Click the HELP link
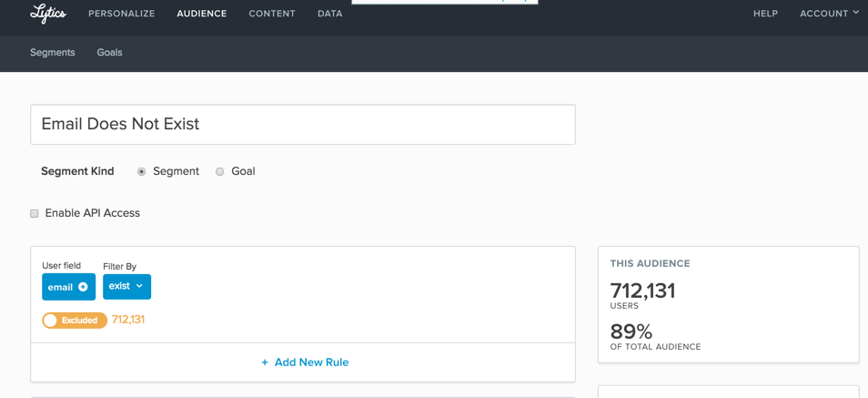Viewport: 868px width, 398px height. coord(765,14)
